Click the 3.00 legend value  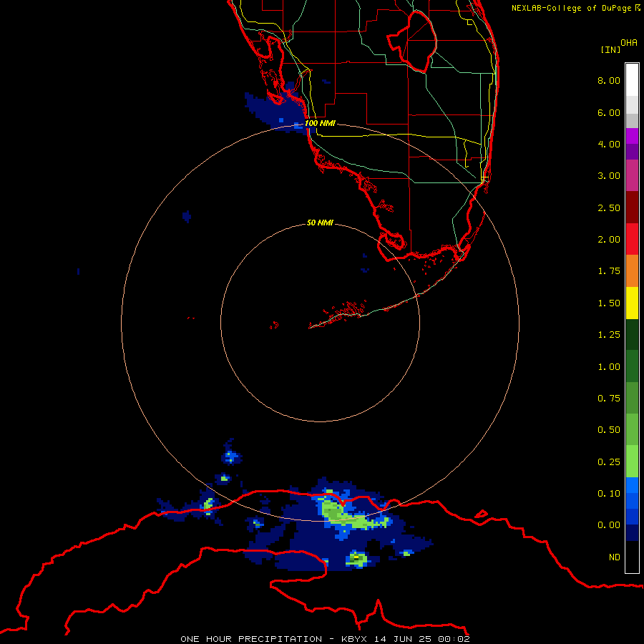[609, 176]
